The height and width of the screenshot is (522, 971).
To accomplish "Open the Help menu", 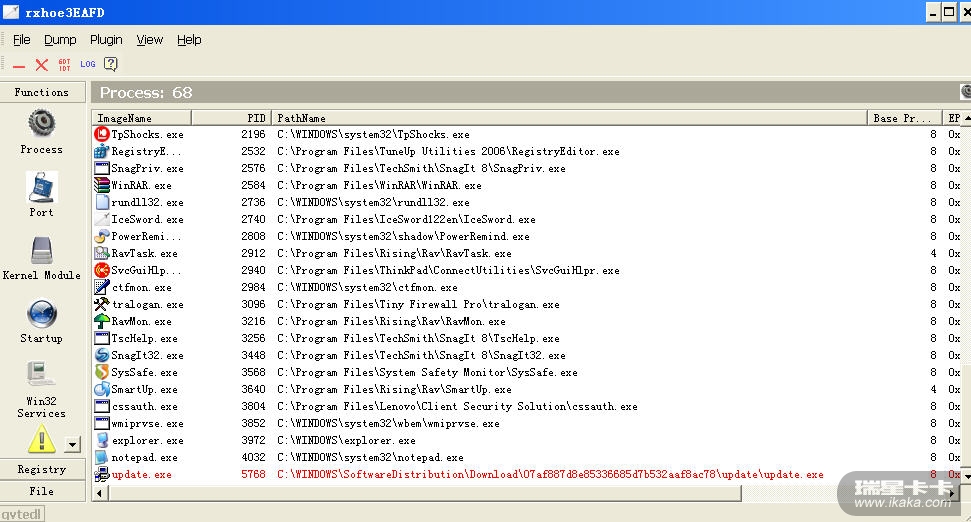I will tap(189, 40).
